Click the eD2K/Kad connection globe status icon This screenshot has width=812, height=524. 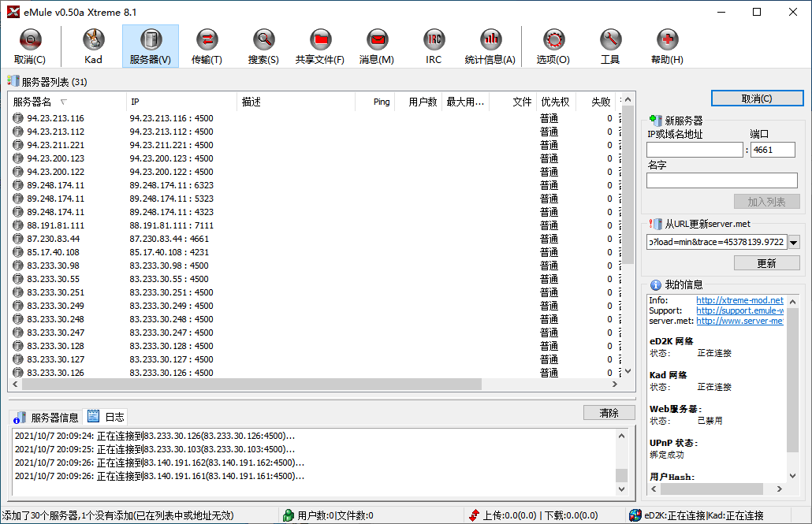coord(635,515)
